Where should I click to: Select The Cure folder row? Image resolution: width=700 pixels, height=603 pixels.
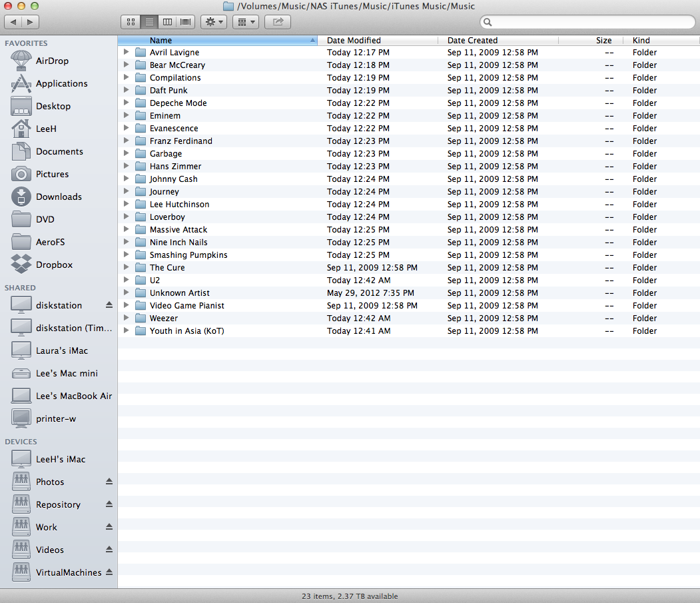pos(408,268)
